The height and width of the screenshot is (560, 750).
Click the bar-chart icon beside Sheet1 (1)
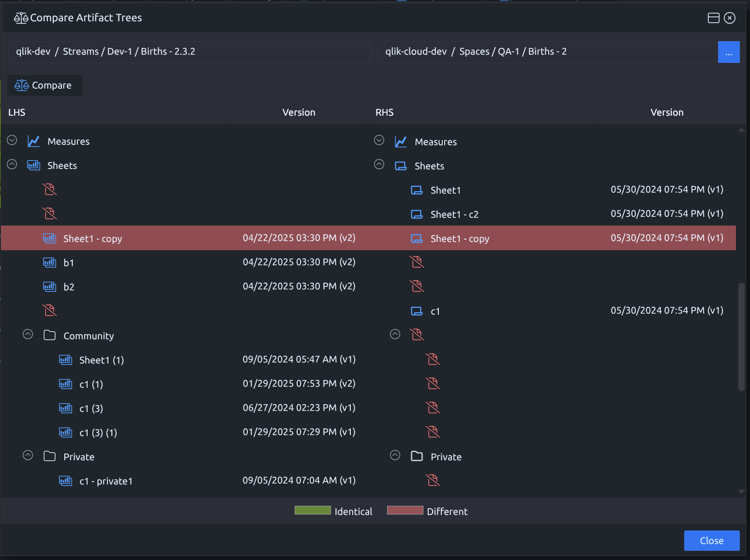(65, 360)
